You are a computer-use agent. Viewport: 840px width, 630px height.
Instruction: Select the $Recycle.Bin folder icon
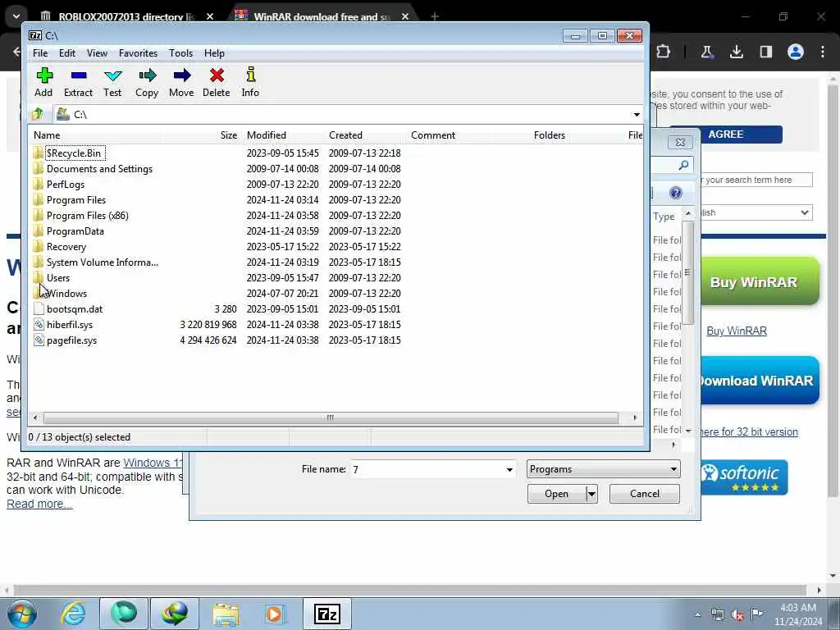[38, 153]
